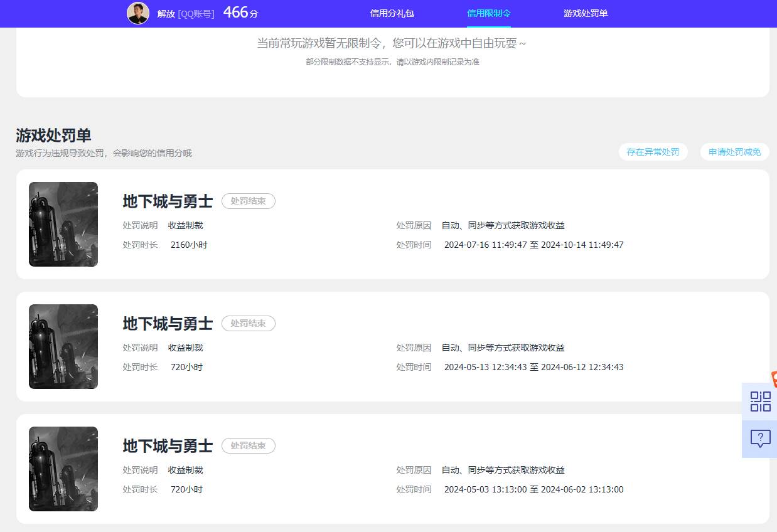
Task: Open the help question-mark bubble
Action: pyautogui.click(x=759, y=439)
